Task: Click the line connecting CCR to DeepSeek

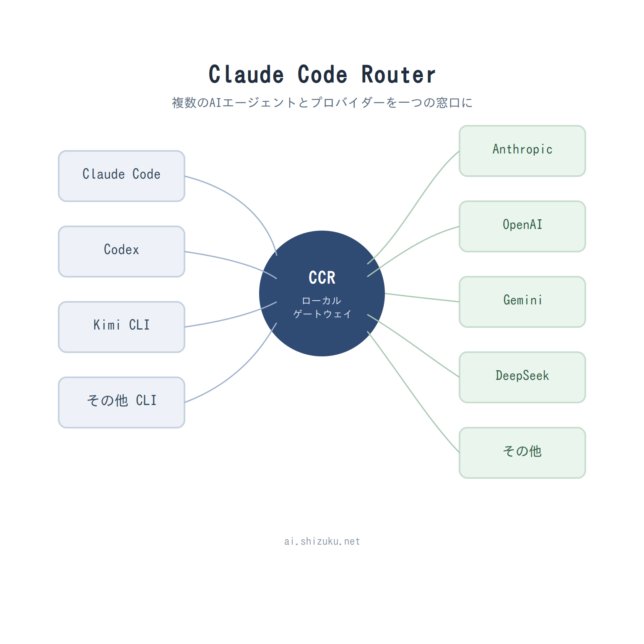Action: (x=413, y=345)
